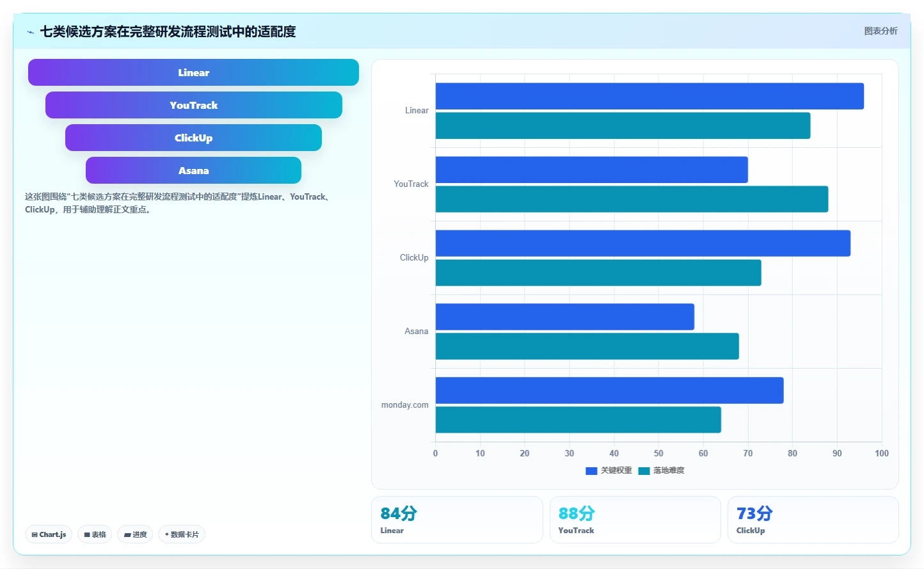Click monday.com's blue 关键权重 bar
Viewport: 924px width, 569px height.
click(610, 390)
